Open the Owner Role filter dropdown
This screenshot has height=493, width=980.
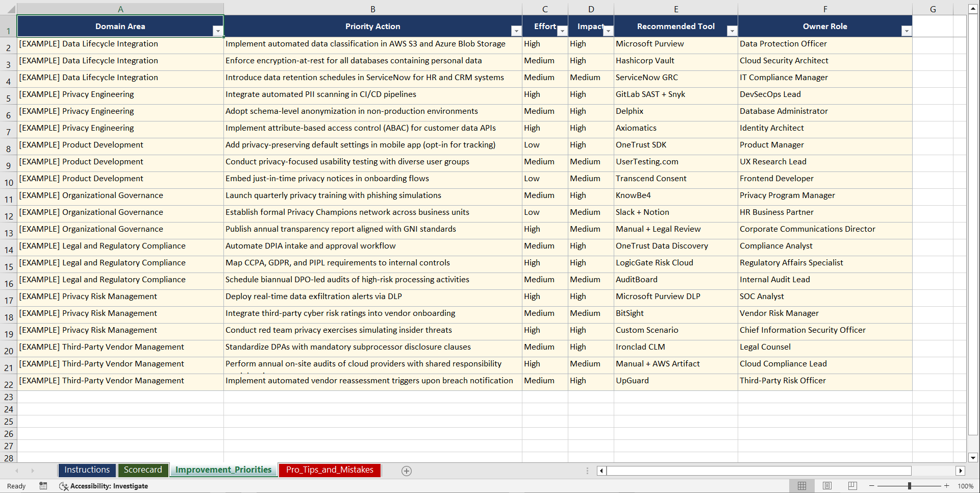tap(907, 31)
